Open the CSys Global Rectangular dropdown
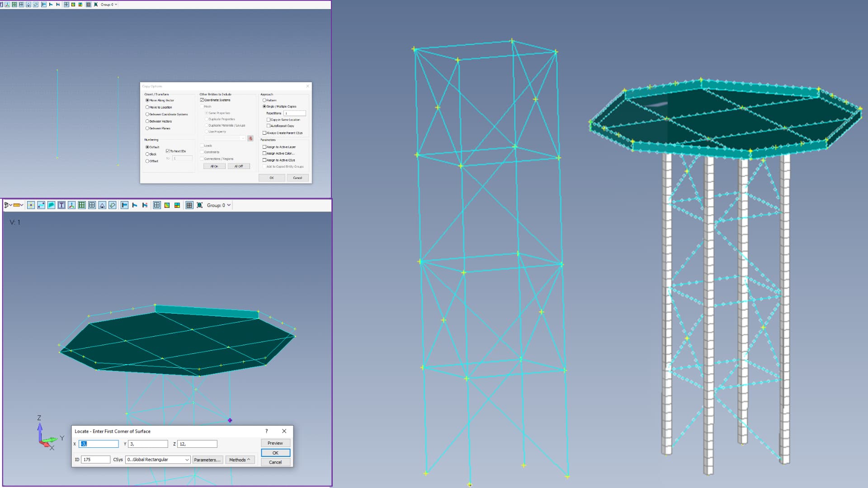The image size is (868, 488). coord(158,460)
